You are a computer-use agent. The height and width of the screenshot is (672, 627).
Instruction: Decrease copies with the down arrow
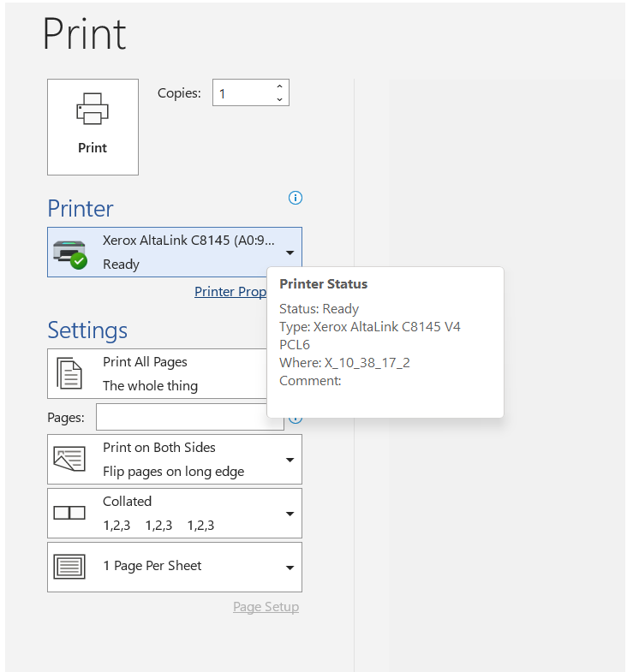tap(279, 99)
